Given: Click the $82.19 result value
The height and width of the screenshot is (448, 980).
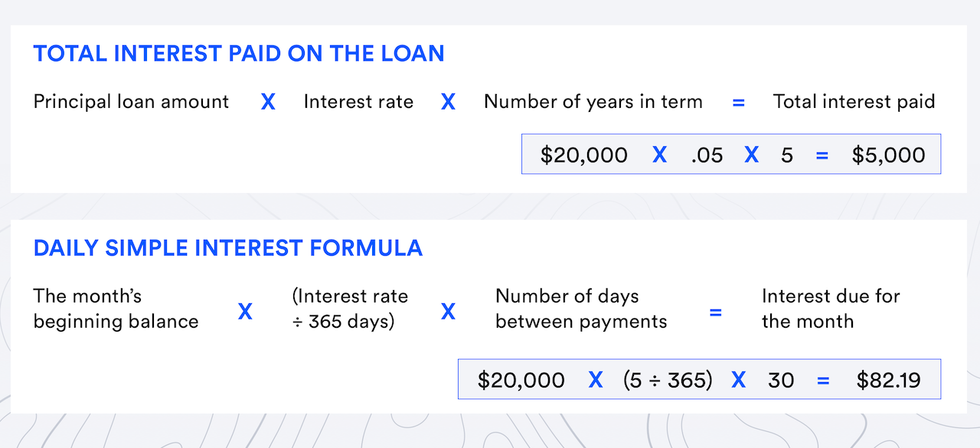Looking at the screenshot, I should coord(888,380).
